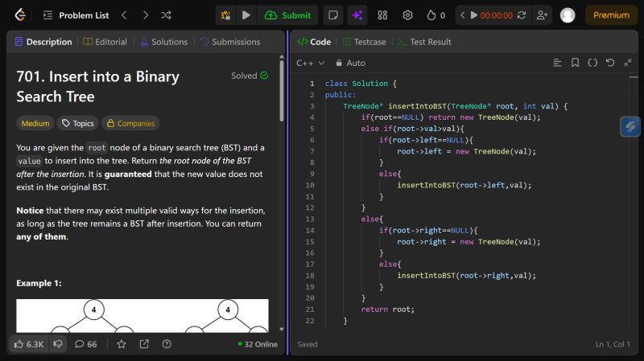Bookmark the code in editor toolbar
The height and width of the screenshot is (361, 644).
coord(575,63)
